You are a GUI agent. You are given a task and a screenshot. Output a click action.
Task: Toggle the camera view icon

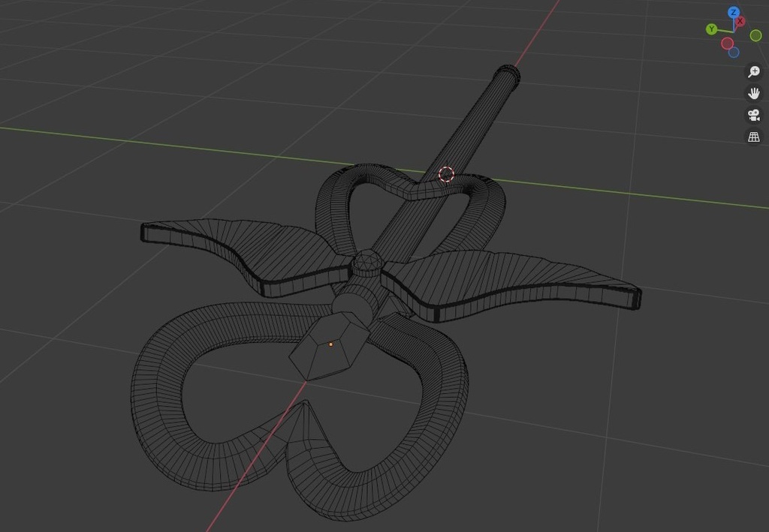tap(754, 115)
